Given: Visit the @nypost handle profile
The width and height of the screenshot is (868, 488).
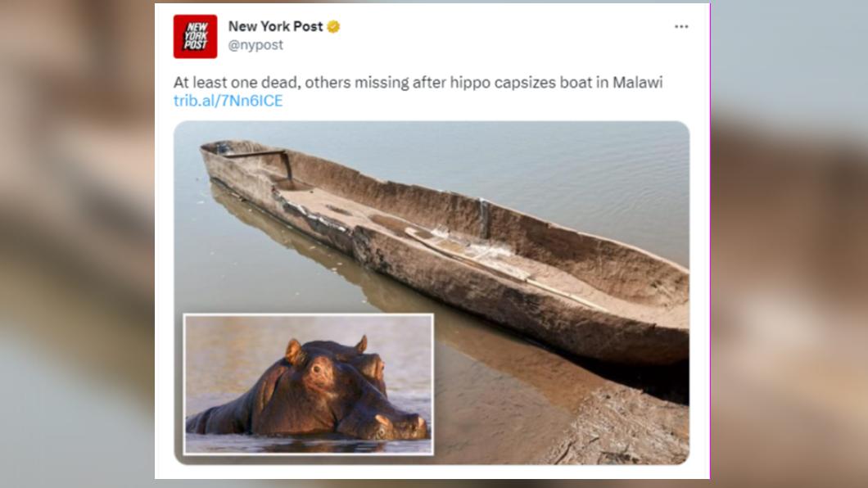Looking at the screenshot, I should 255,45.
